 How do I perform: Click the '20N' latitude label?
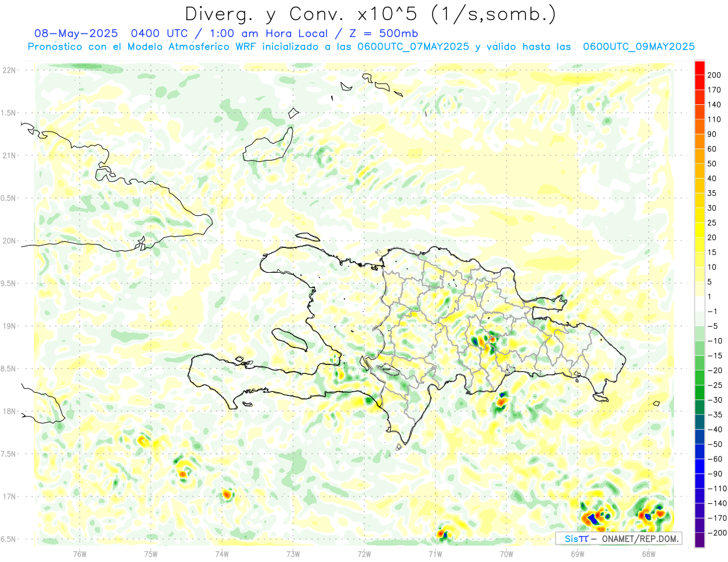[x=8, y=241]
